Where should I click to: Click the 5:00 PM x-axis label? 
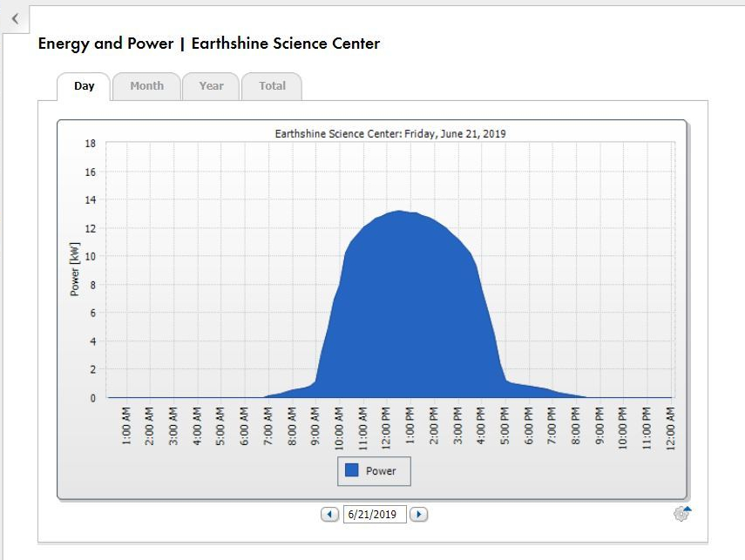pos(505,427)
